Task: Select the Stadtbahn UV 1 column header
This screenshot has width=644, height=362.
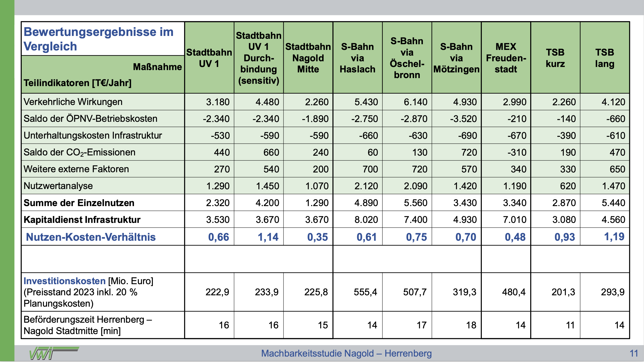Action: 209,58
